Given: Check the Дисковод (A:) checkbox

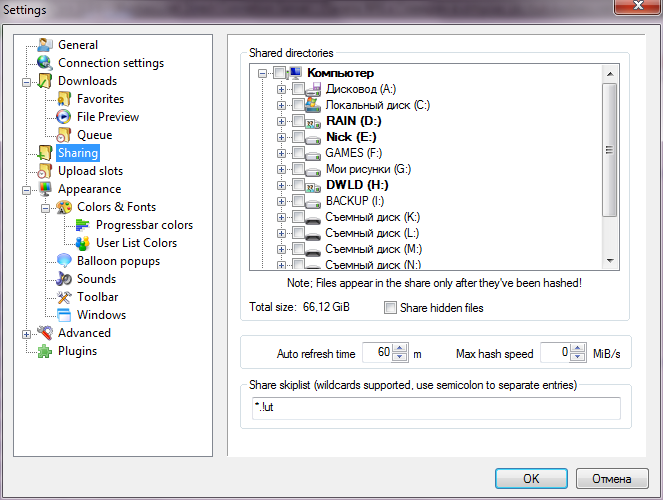Looking at the screenshot, I should coord(298,89).
